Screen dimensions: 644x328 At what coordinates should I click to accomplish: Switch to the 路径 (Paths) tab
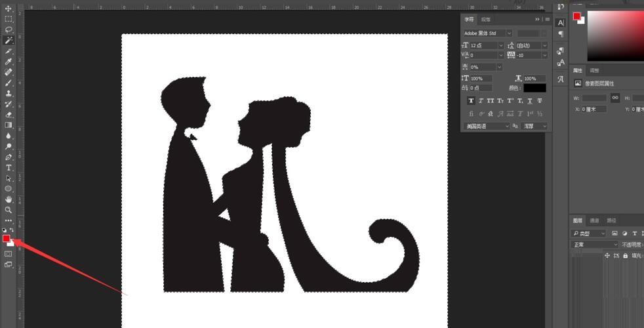click(x=611, y=221)
